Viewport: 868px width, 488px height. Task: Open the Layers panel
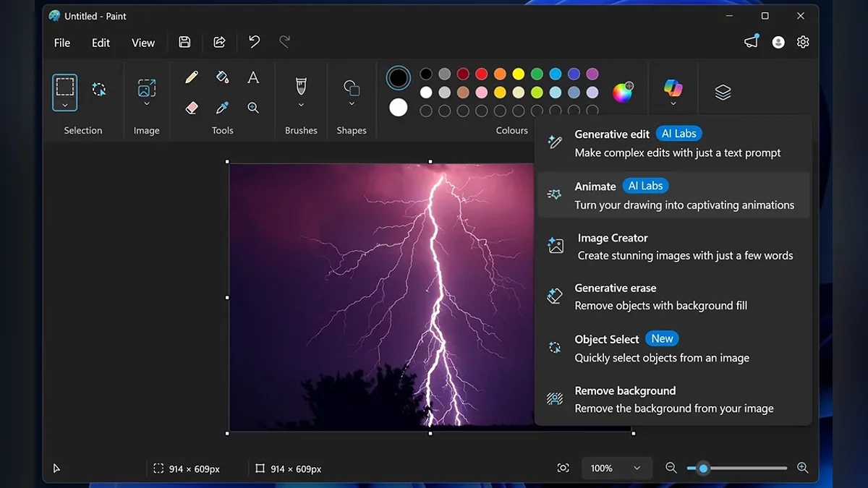coord(723,93)
